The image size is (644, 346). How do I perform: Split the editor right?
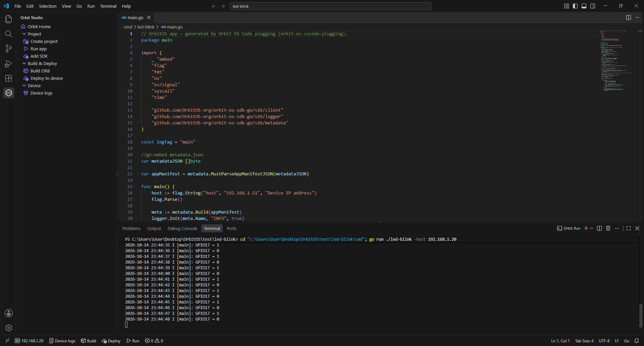[629, 17]
